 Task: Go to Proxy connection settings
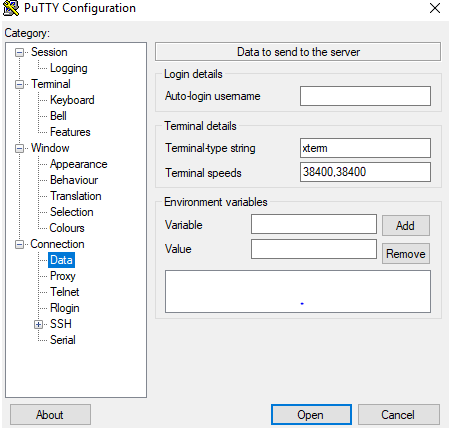[x=63, y=276]
